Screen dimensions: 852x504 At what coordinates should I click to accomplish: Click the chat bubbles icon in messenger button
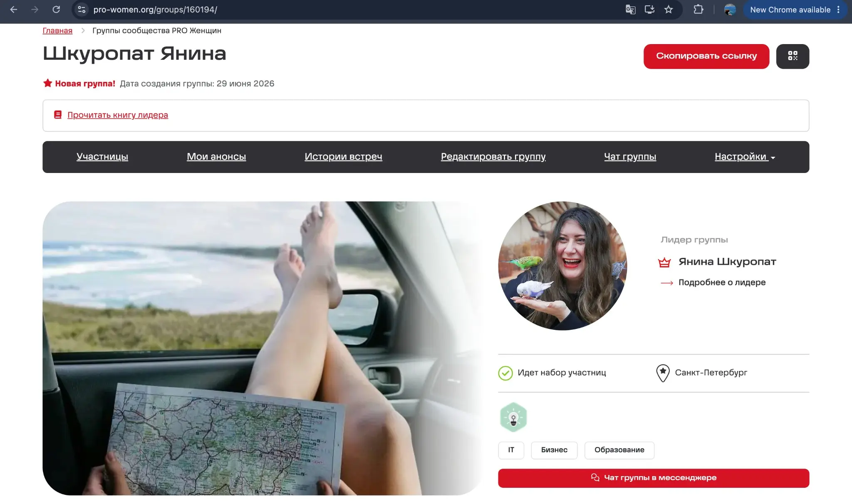coord(595,477)
